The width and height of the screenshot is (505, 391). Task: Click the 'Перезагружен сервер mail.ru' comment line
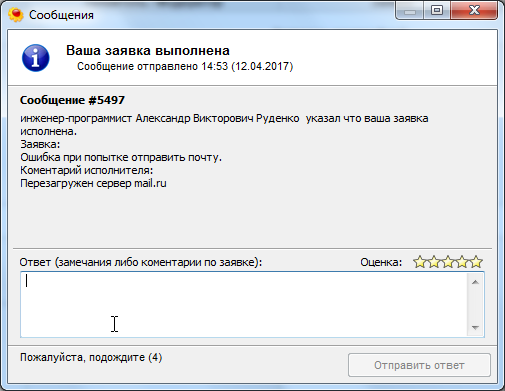(x=93, y=183)
